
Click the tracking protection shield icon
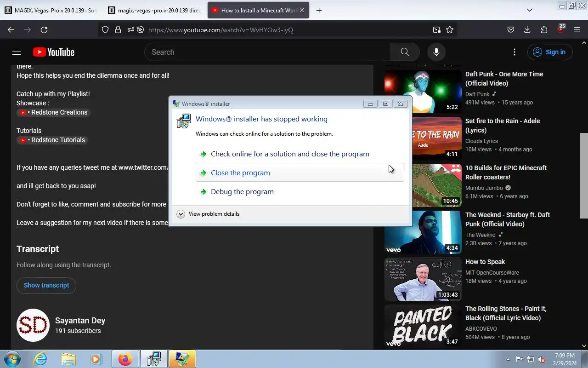(105, 30)
